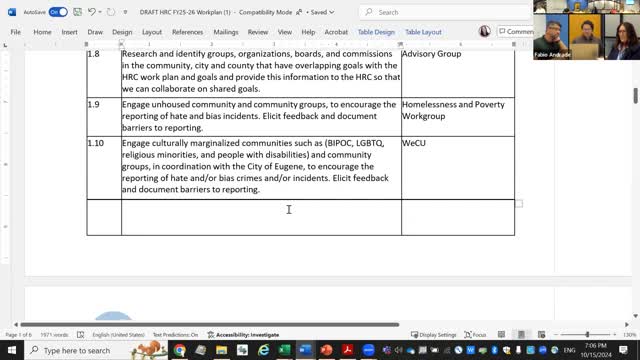Image resolution: width=640 pixels, height=360 pixels.
Task: Switch to Print Layout view icon
Action: 521,335
